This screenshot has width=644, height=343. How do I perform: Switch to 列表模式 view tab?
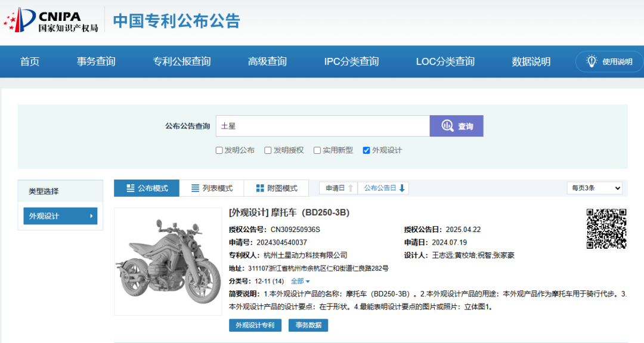[212, 188]
